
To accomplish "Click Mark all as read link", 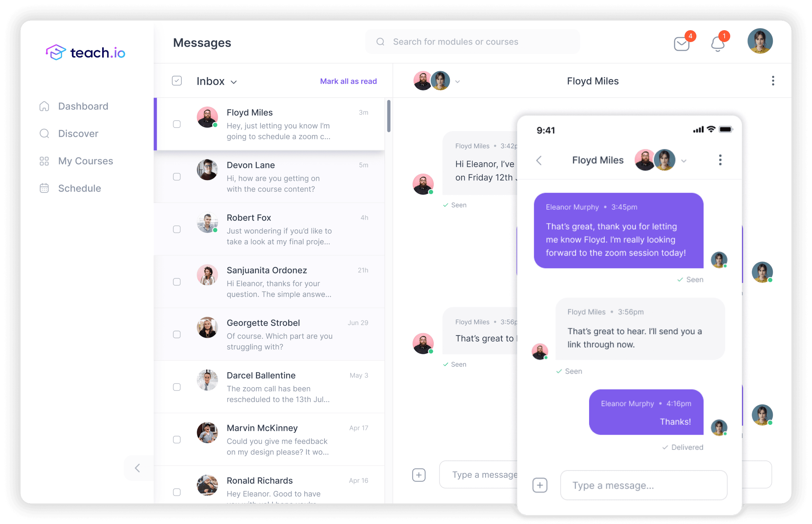I will point(349,81).
